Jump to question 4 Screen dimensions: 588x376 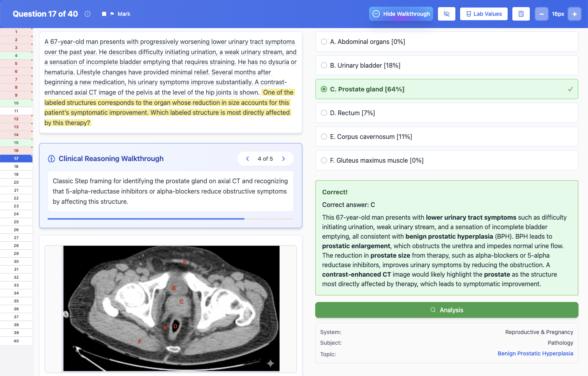(x=16, y=55)
